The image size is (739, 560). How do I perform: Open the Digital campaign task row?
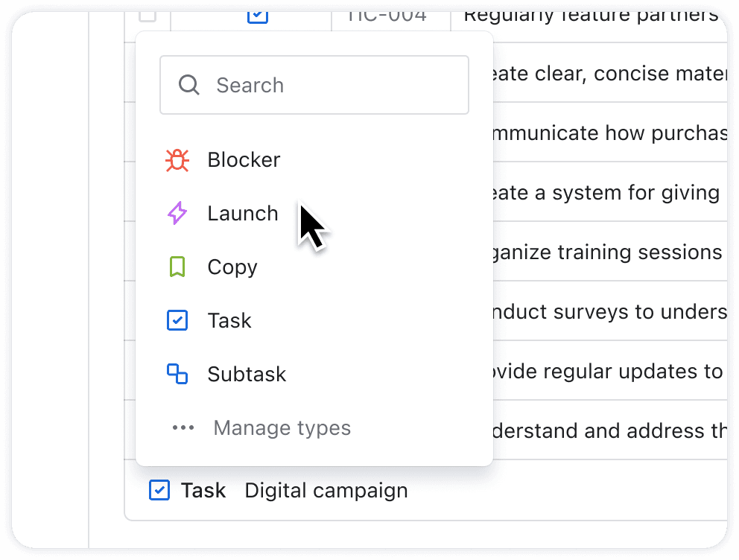[326, 490]
